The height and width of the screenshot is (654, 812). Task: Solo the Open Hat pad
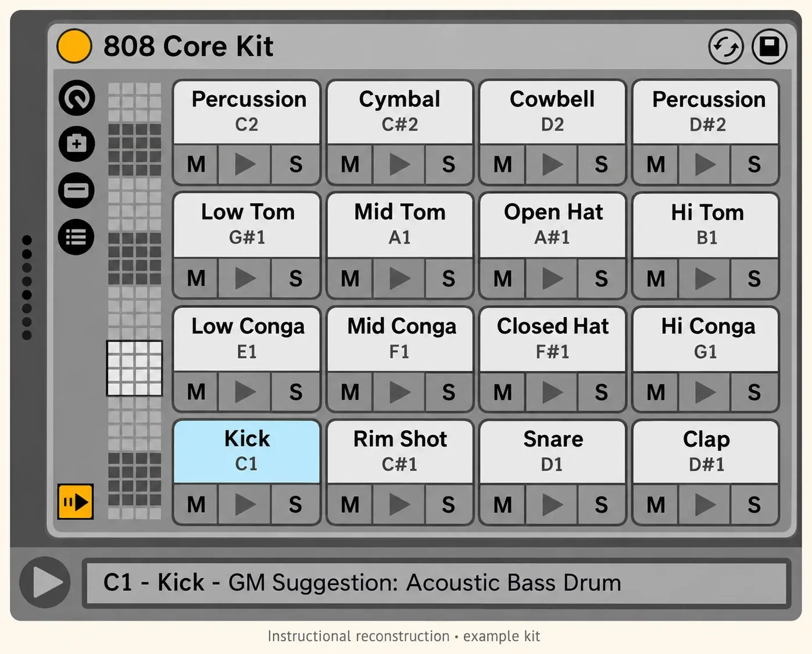(x=602, y=279)
